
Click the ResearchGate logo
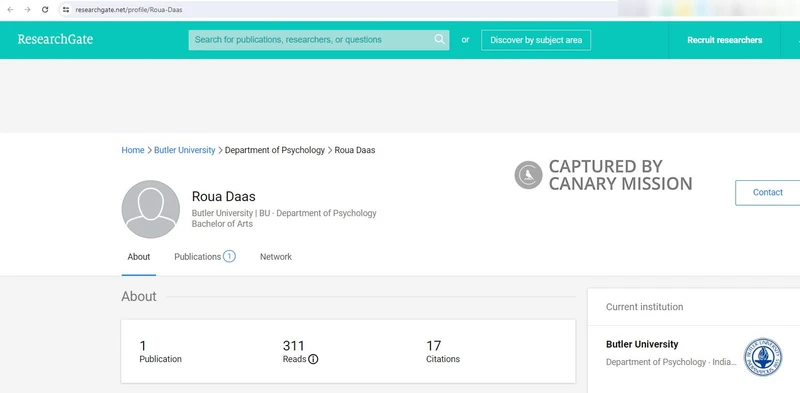55,39
